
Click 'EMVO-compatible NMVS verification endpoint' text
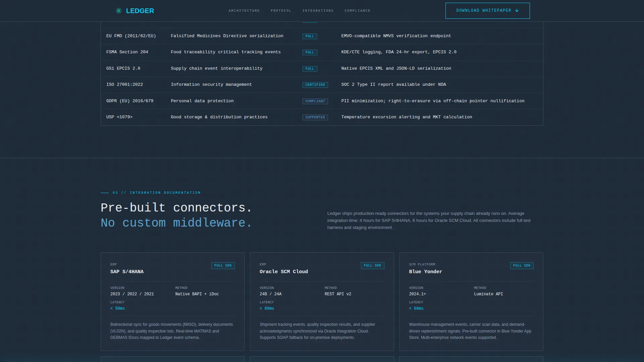(396, 36)
